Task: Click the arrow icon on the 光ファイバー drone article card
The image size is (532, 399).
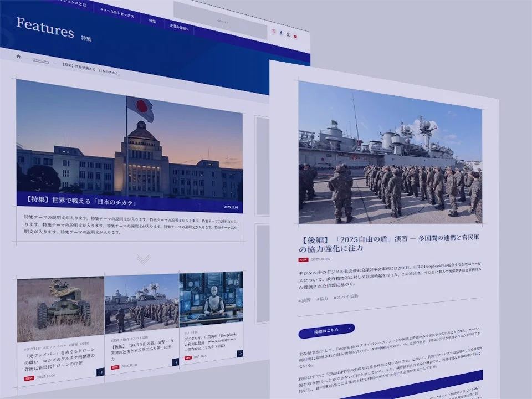Action: click(101, 371)
